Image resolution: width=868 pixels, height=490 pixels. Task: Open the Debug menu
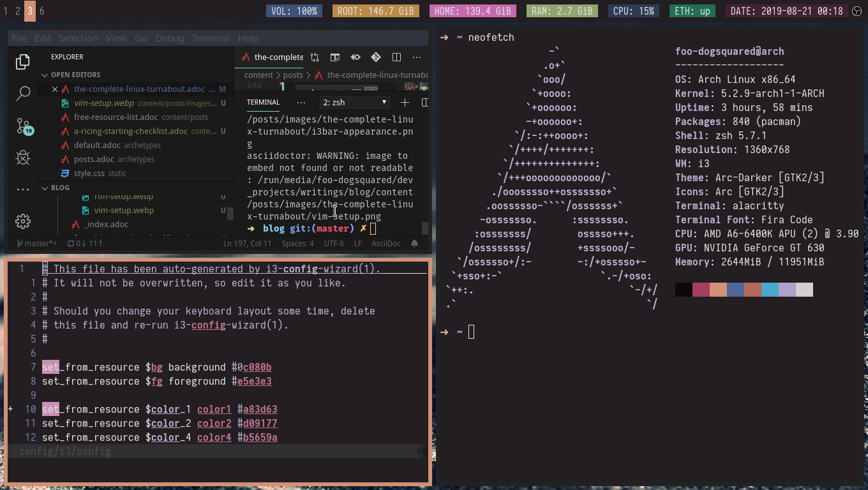pyautogui.click(x=170, y=38)
